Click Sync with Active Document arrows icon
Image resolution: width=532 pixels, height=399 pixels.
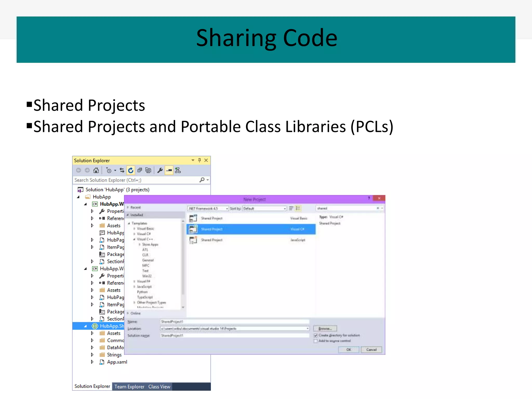(122, 170)
